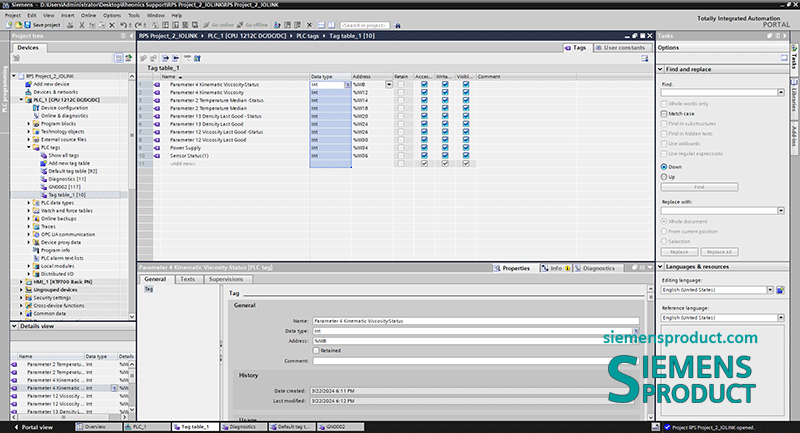Collapse the Details view panel

point(14,326)
